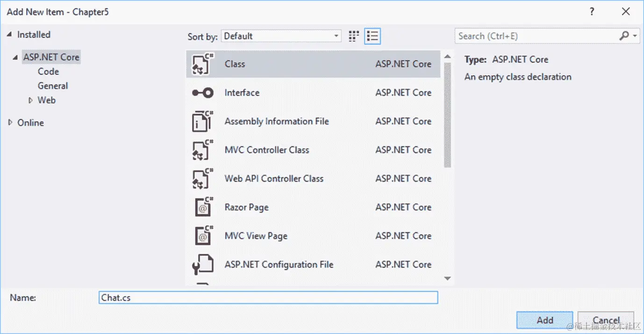Image resolution: width=644 pixels, height=334 pixels.
Task: Click ASP.NET Core type in Razor Page row
Action: [403, 207]
